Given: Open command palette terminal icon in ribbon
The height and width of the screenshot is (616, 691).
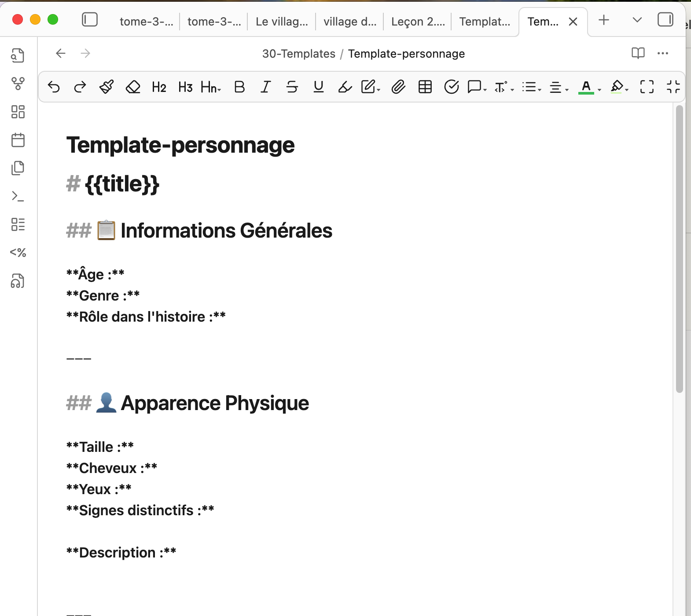Looking at the screenshot, I should pyautogui.click(x=18, y=196).
